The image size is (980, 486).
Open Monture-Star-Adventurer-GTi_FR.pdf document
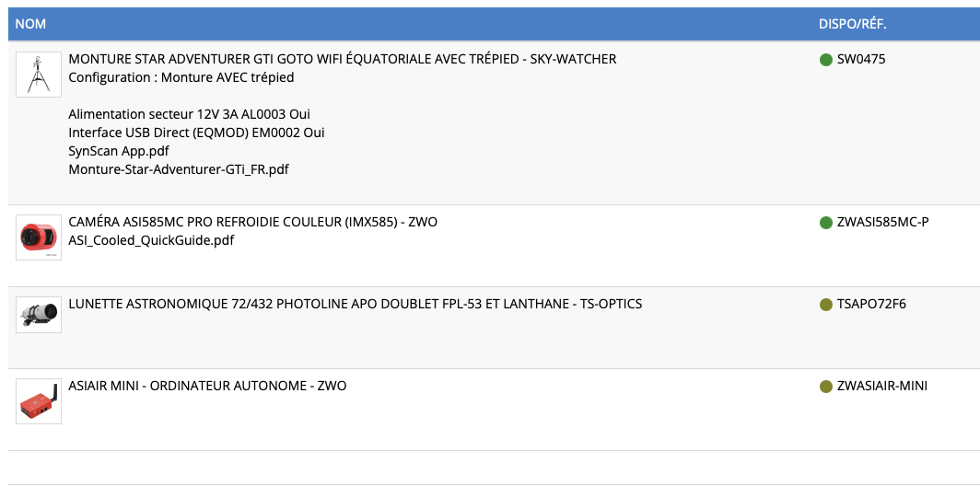tap(179, 169)
